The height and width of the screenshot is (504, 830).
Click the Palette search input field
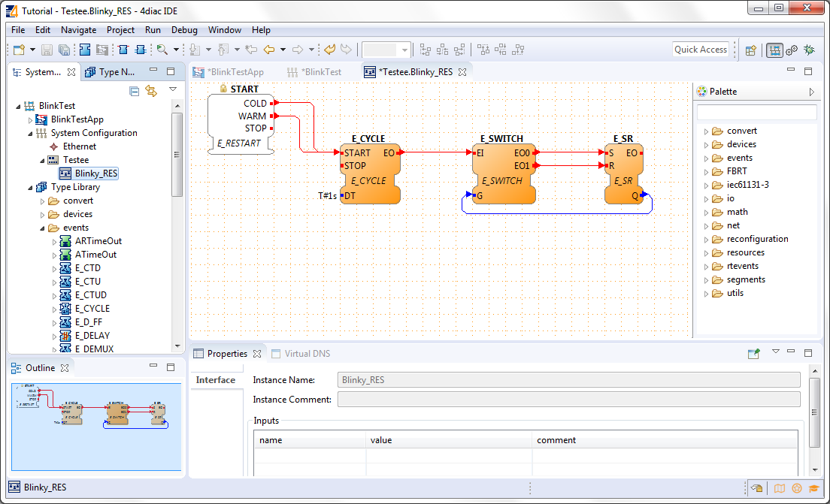coord(756,112)
